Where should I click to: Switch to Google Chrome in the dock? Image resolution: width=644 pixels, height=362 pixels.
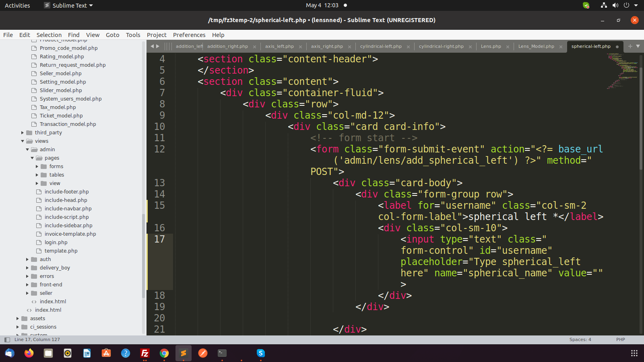tap(164, 353)
